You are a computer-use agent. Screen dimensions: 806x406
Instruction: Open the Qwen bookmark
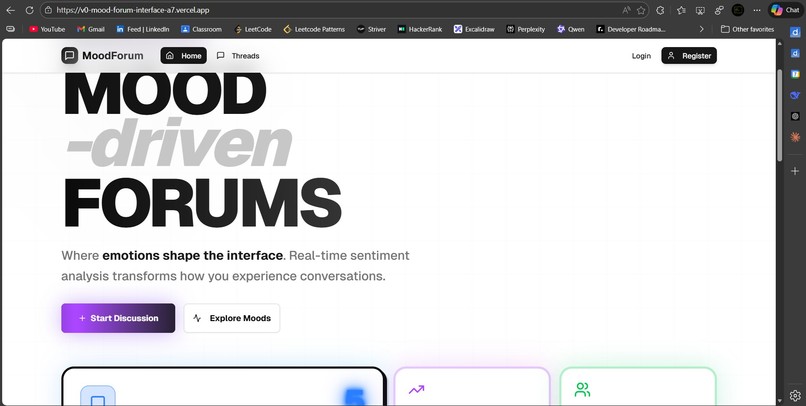(571, 29)
